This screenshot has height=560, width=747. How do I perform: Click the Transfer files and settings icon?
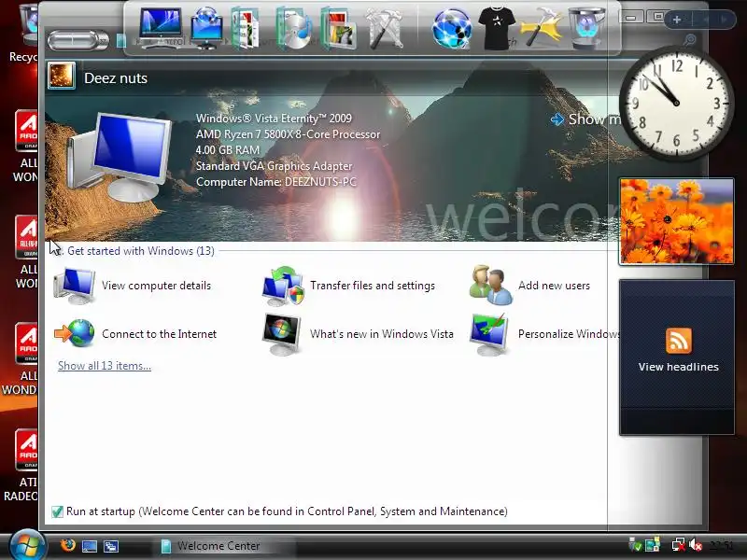[x=283, y=286]
